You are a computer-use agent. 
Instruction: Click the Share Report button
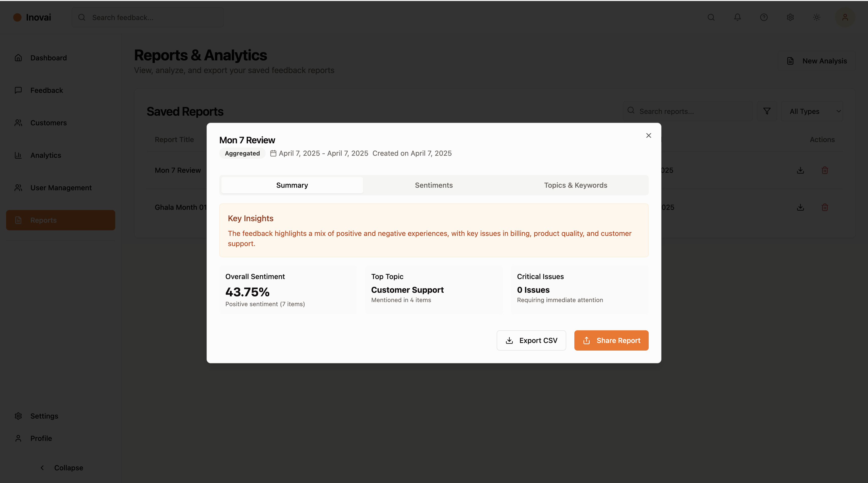pos(611,340)
